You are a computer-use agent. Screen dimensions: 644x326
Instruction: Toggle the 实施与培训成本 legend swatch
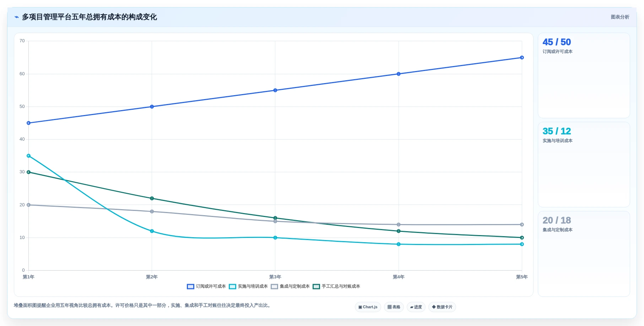232,287
